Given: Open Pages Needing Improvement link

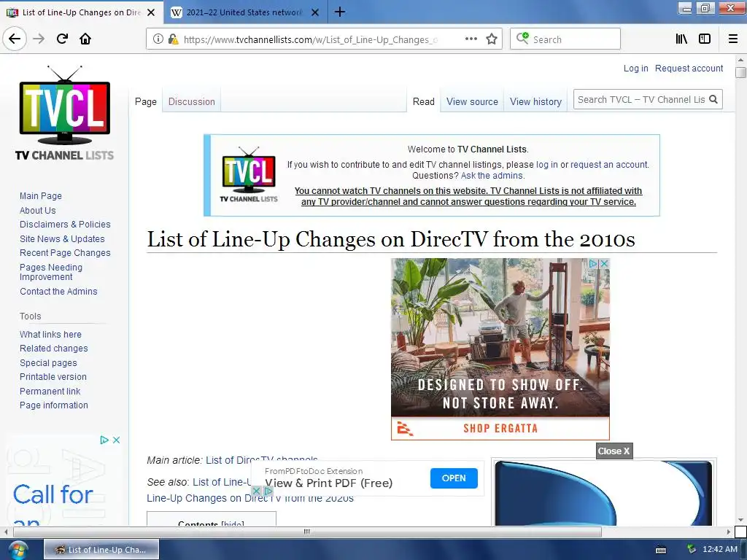Looking at the screenshot, I should point(51,272).
